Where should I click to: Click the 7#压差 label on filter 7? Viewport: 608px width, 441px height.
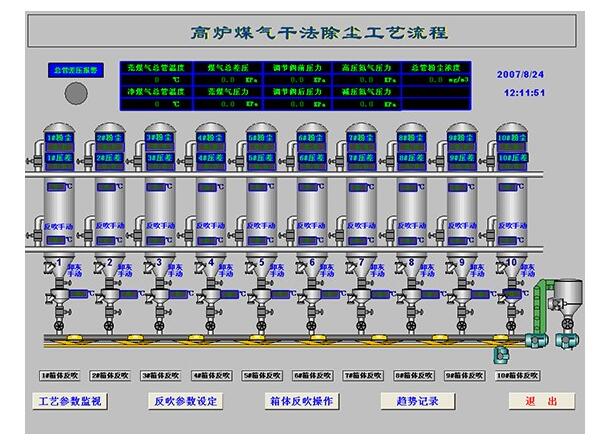[x=361, y=158]
